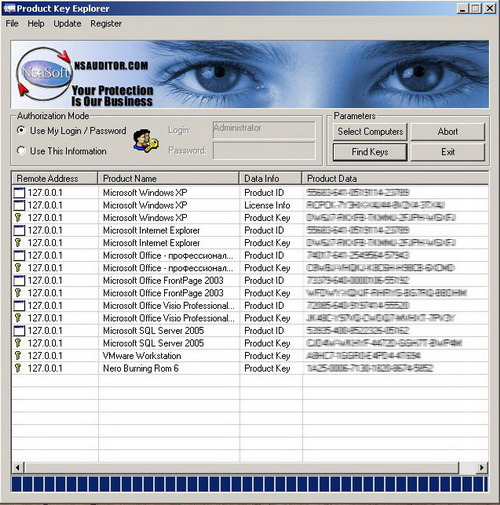Sort by Product Data column header
Screen dimensions: 500x505
(395, 178)
